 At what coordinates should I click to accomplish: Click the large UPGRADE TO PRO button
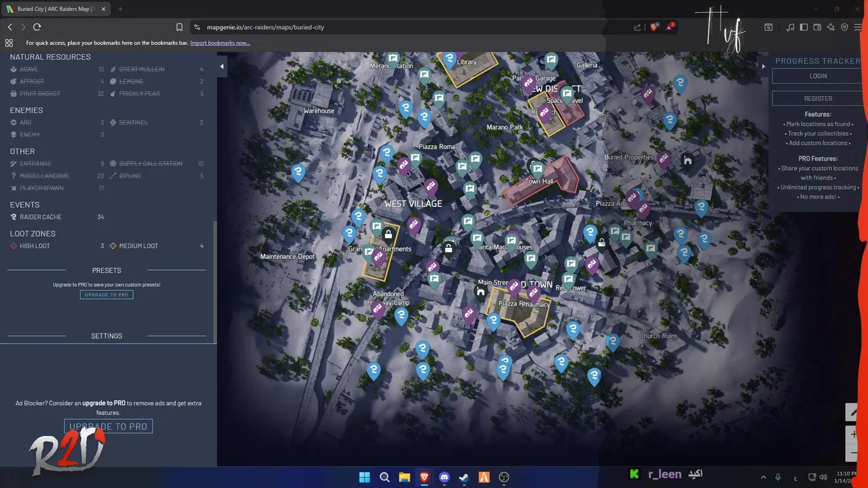(108, 426)
